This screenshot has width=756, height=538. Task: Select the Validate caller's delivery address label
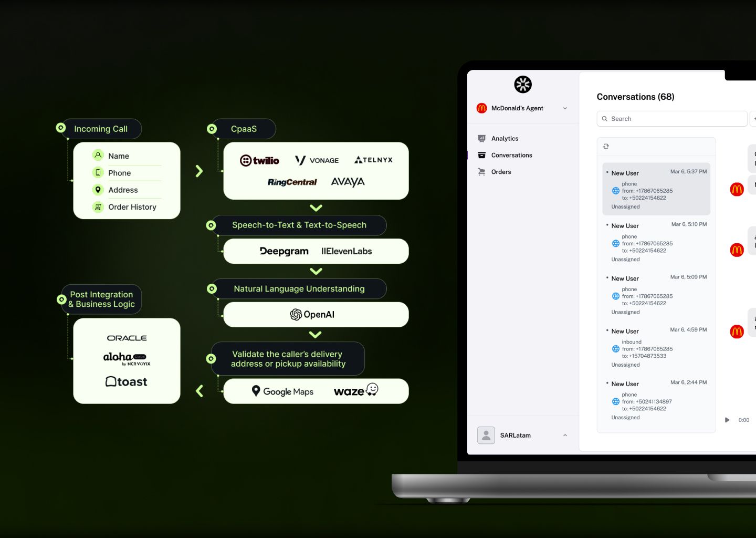point(288,359)
